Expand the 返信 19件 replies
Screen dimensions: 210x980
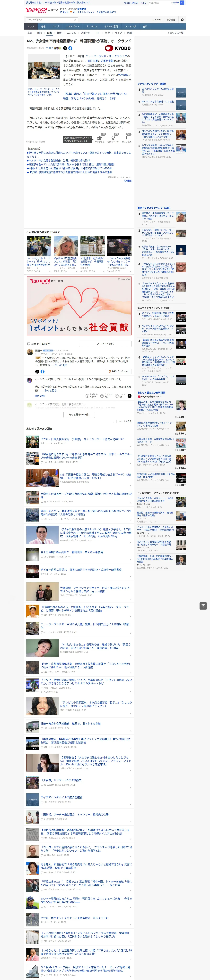40,396
